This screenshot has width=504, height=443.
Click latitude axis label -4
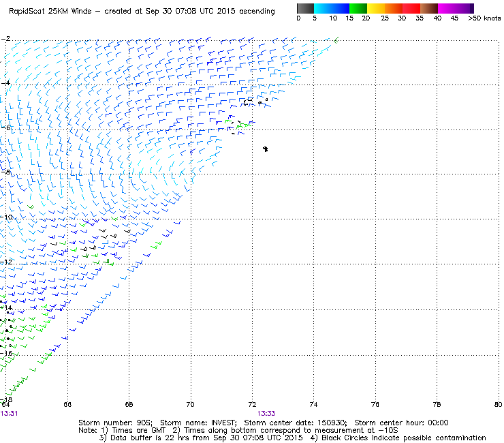(x=6, y=83)
